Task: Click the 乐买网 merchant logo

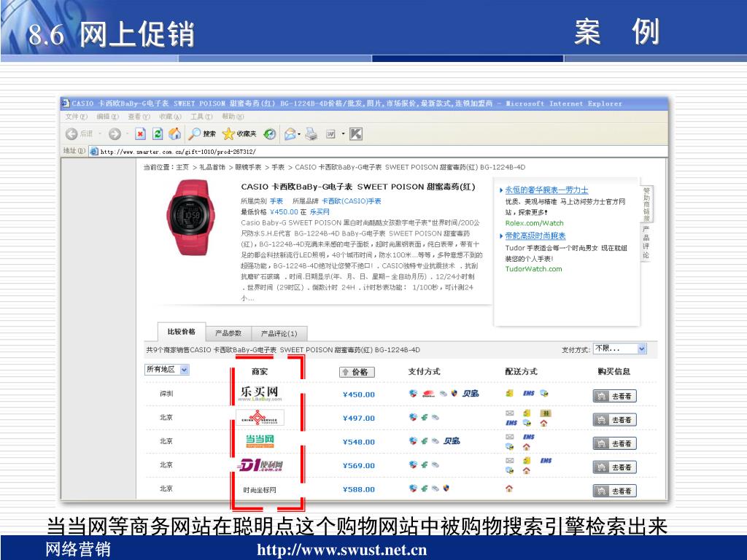Action: coord(260,393)
